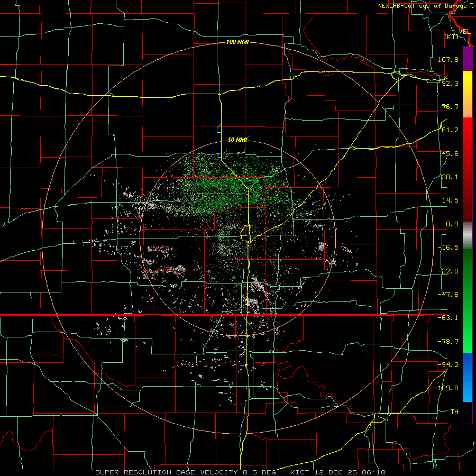The height and width of the screenshot is (476, 476).
Task: Click the 100 NMI range ring label
Action: tap(237, 42)
